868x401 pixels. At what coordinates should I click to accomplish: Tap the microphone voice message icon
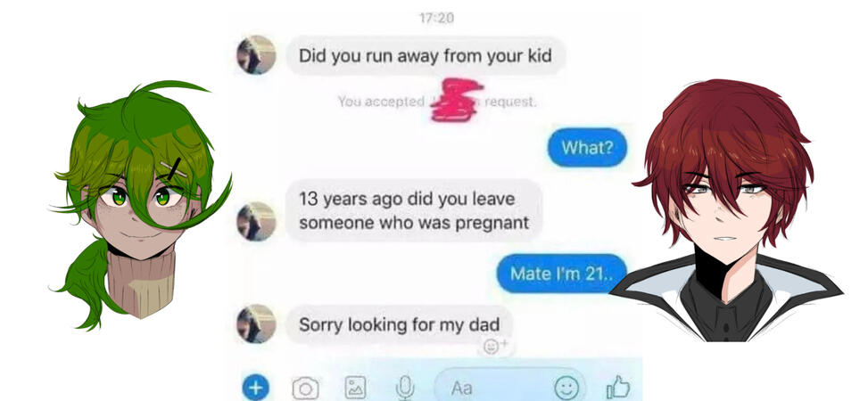tap(405, 388)
